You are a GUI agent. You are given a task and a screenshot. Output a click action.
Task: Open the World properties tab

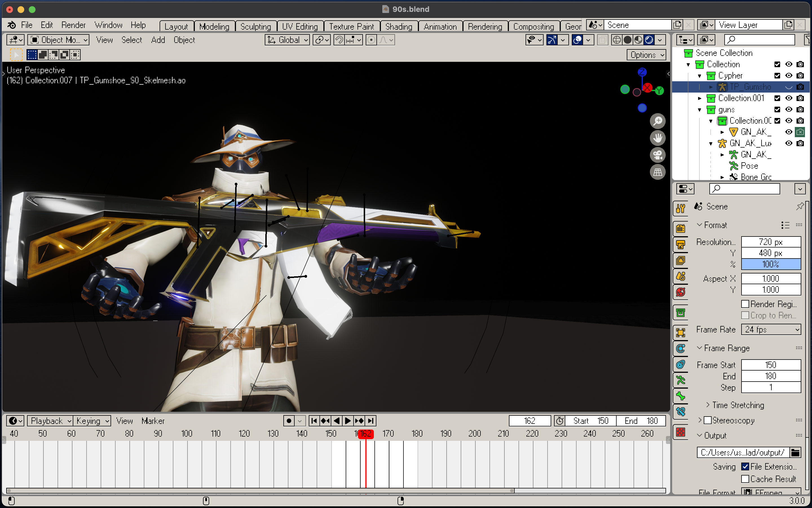coord(680,292)
